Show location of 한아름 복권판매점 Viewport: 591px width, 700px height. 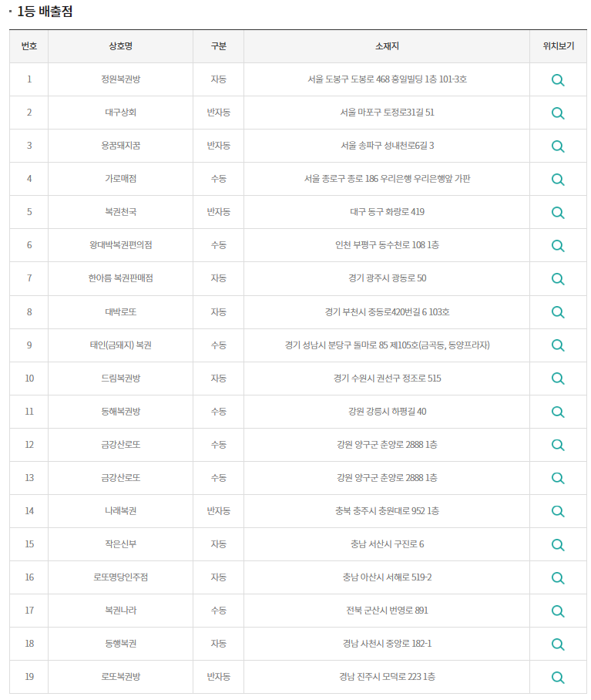click(x=558, y=278)
